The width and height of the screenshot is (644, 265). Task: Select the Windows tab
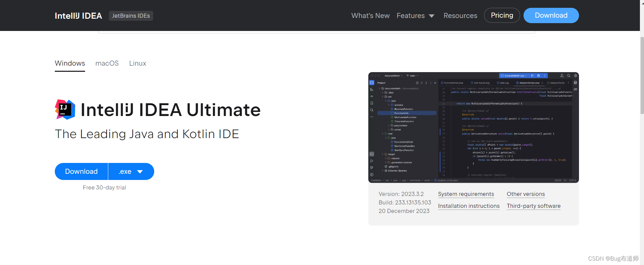70,63
